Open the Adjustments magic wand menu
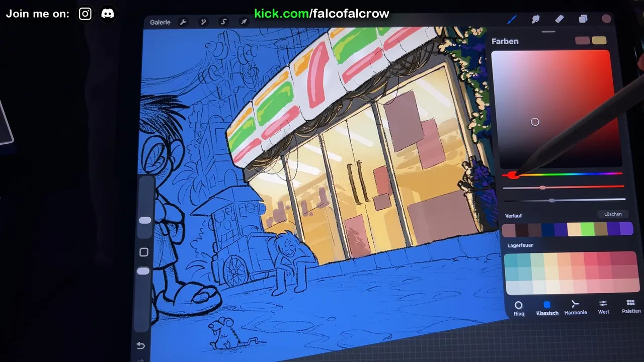Viewport: 644px width, 362px height. [x=203, y=22]
